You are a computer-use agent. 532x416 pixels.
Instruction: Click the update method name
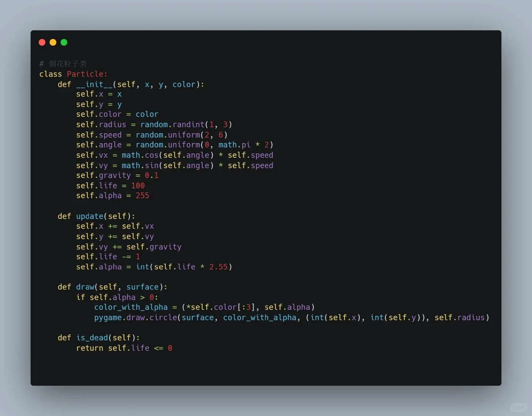tap(90, 216)
